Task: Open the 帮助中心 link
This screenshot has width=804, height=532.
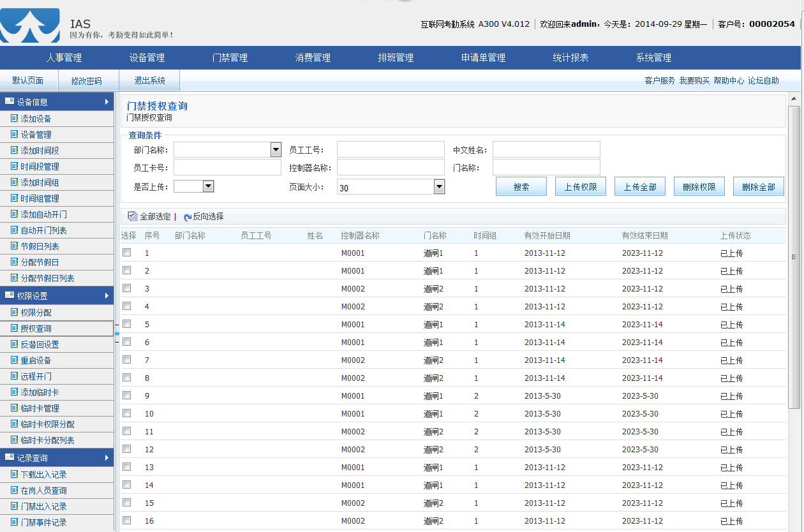Action: click(729, 80)
